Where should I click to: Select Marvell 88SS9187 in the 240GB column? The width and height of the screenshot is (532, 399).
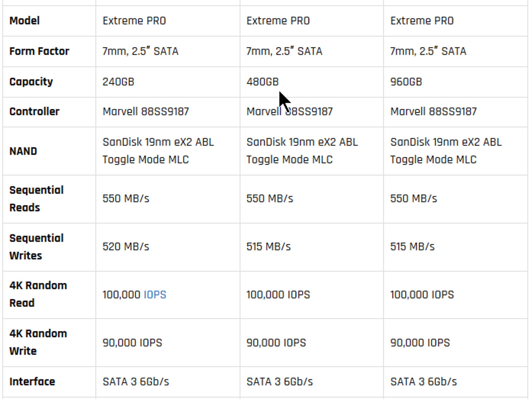click(x=146, y=112)
